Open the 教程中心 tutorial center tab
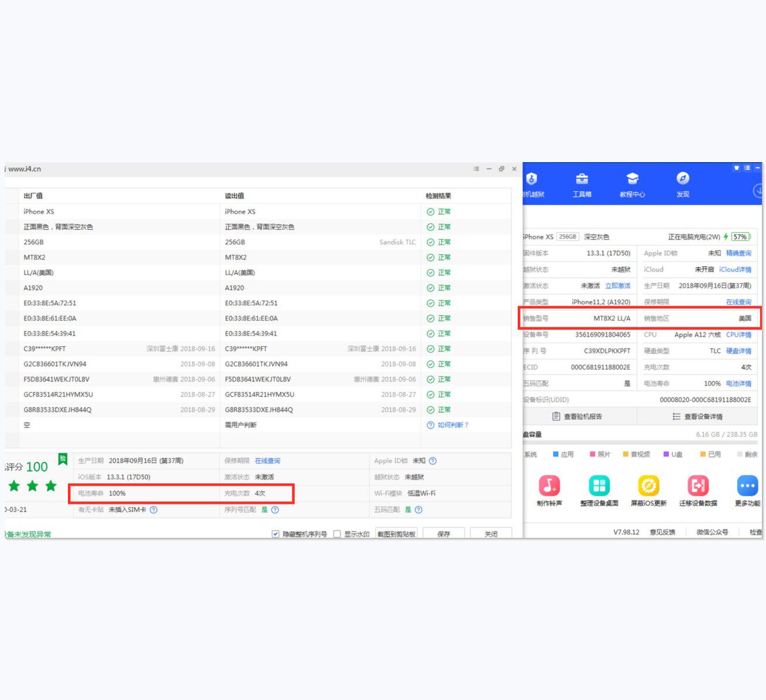766x700 pixels. pyautogui.click(x=632, y=185)
